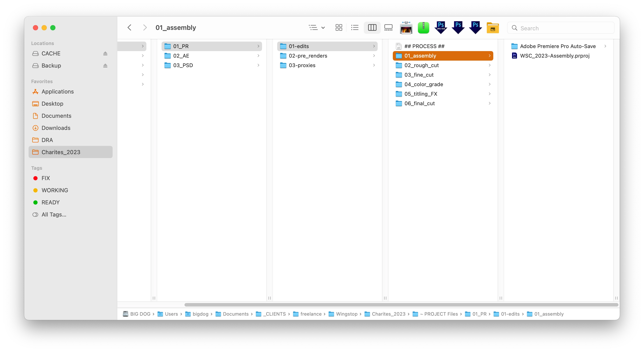
Task: Select column view mode
Action: pyautogui.click(x=372, y=27)
